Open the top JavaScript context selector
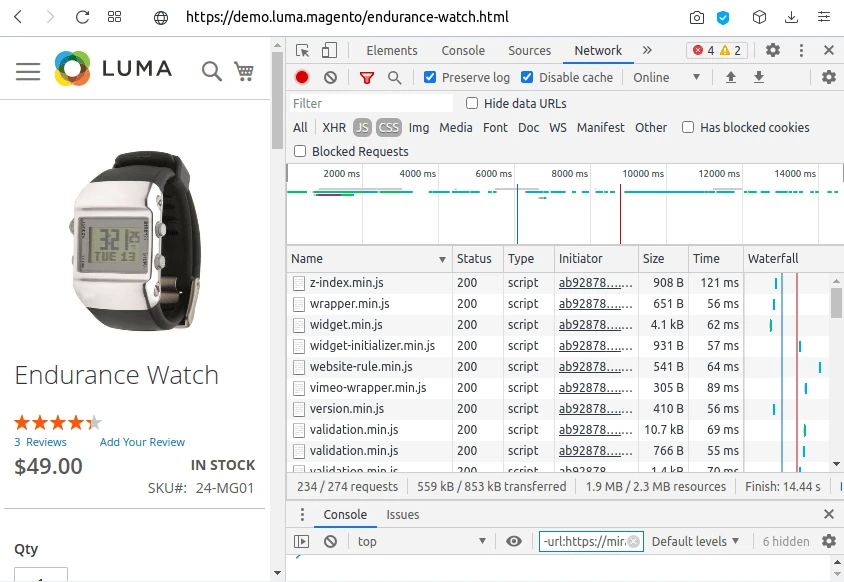The image size is (844, 582). click(420, 541)
